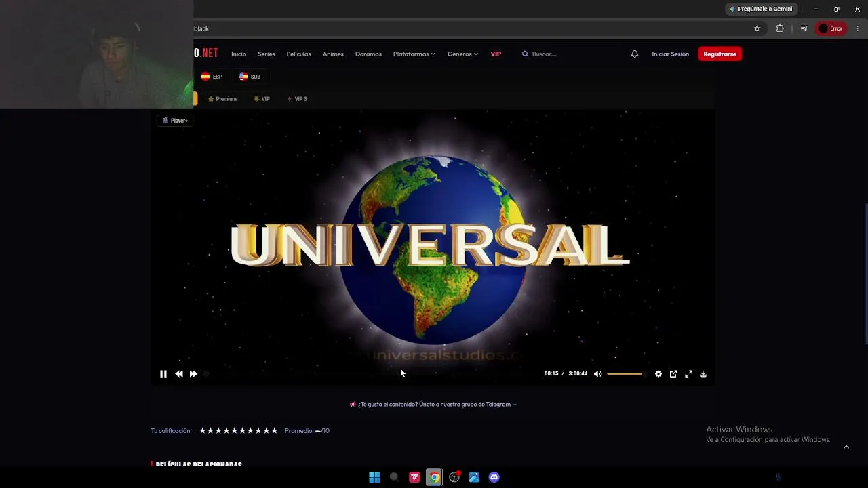868x488 pixels.
Task: Open notifications with the bell icon
Action: (635, 54)
